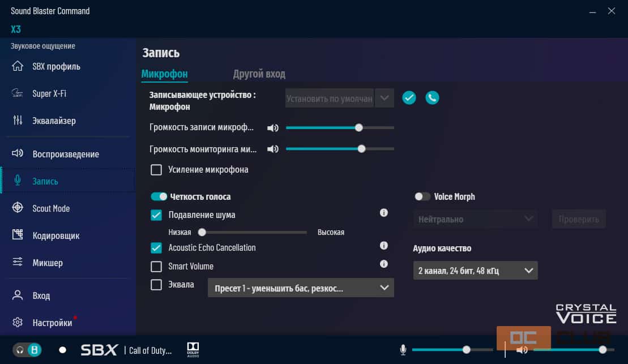Mute the microphone monitoring volume speaker icon

pyautogui.click(x=273, y=149)
